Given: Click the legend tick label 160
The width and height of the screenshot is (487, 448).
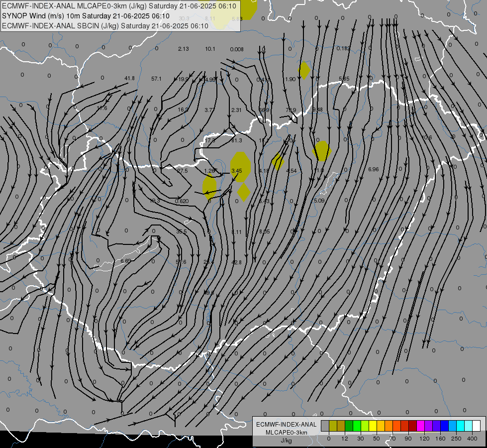Looking at the screenshot, I should pos(440,439).
